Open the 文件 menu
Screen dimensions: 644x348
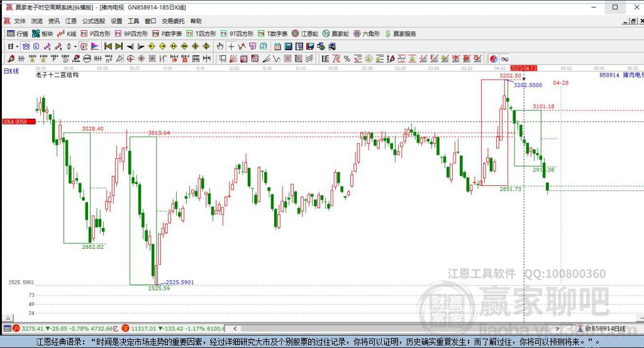point(19,21)
